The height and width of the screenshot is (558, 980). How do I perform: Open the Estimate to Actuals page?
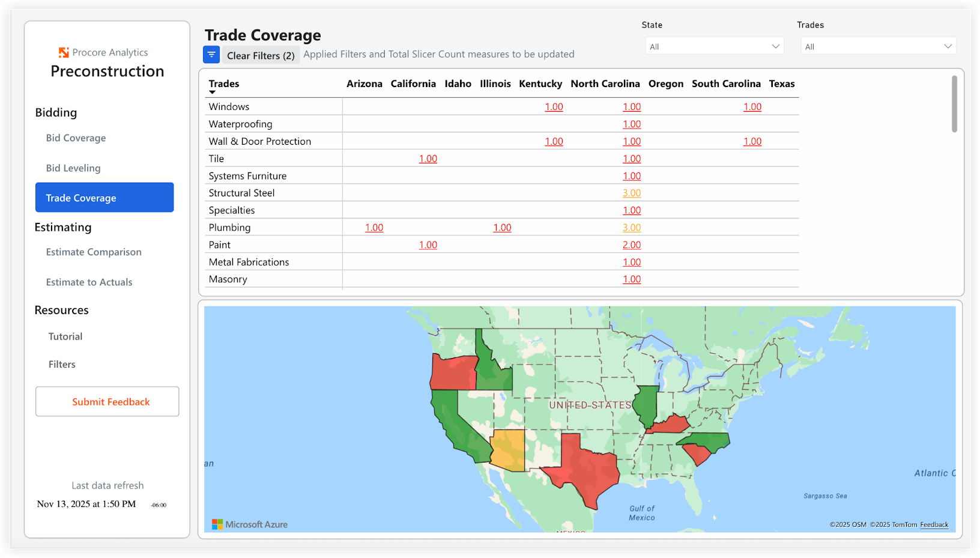89,282
